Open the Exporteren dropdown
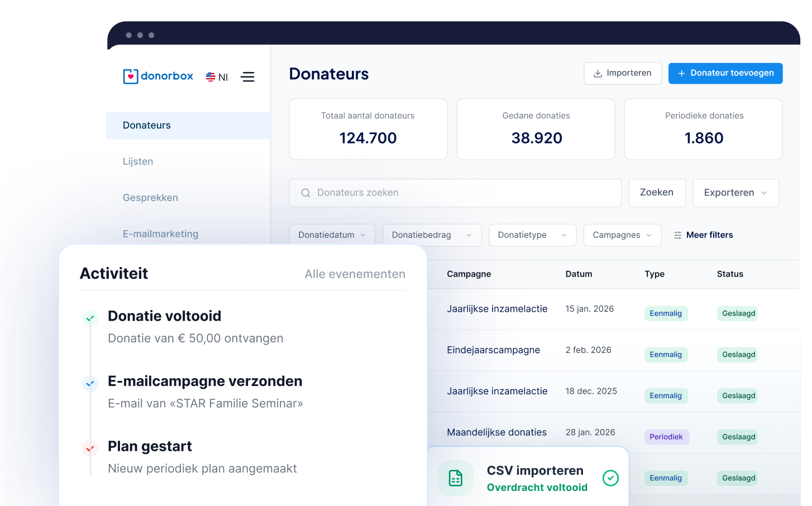The image size is (812, 506). 736,193
